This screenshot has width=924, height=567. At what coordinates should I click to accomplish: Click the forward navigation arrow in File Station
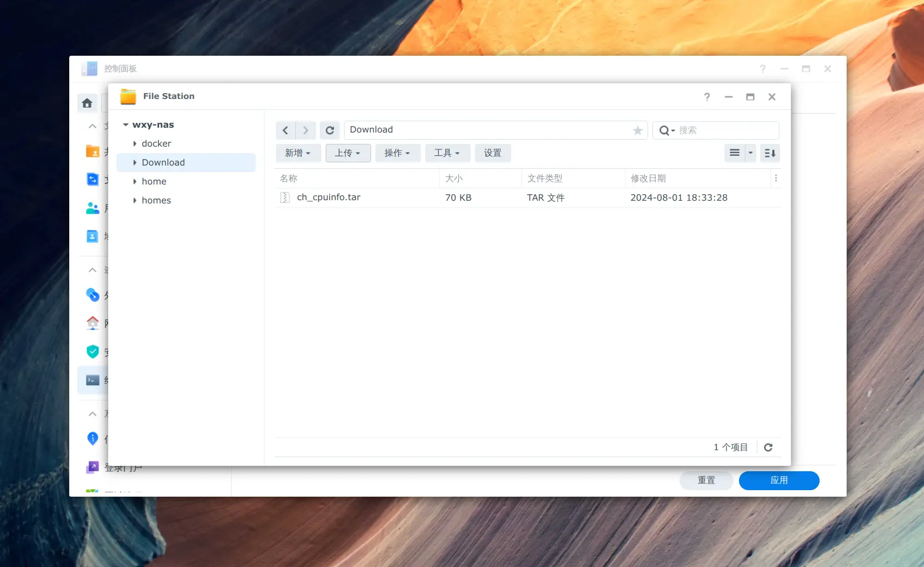point(306,130)
